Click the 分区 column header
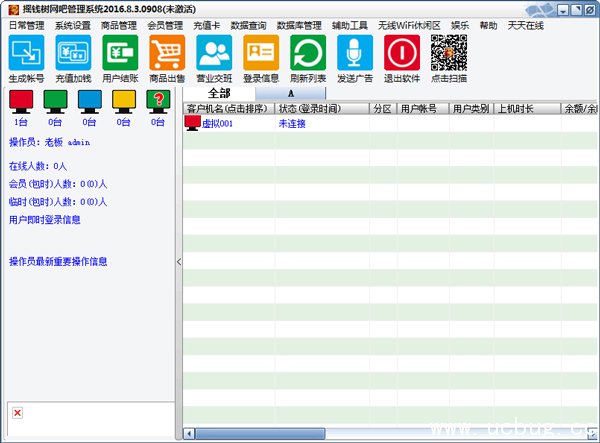This screenshot has width=600, height=443. (x=383, y=109)
